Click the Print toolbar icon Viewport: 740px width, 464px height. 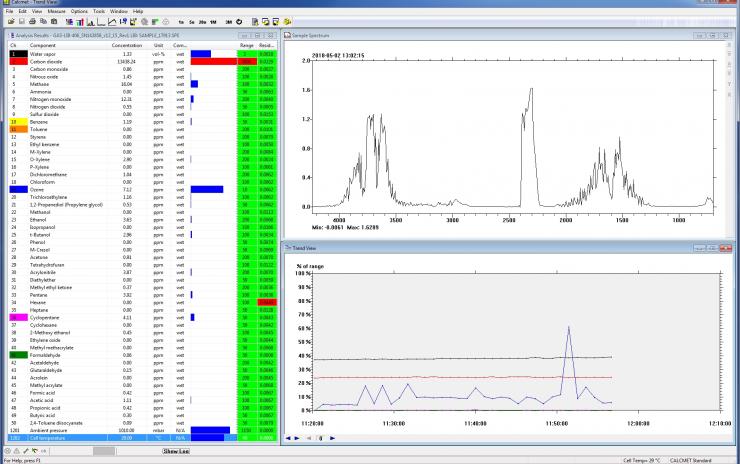[x=33, y=22]
